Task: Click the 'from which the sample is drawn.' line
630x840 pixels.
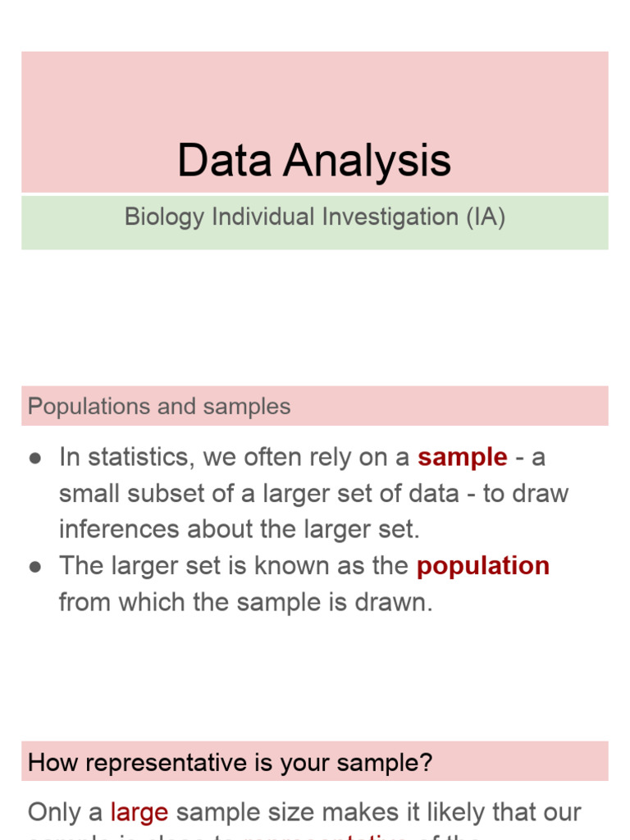Action: [x=245, y=602]
